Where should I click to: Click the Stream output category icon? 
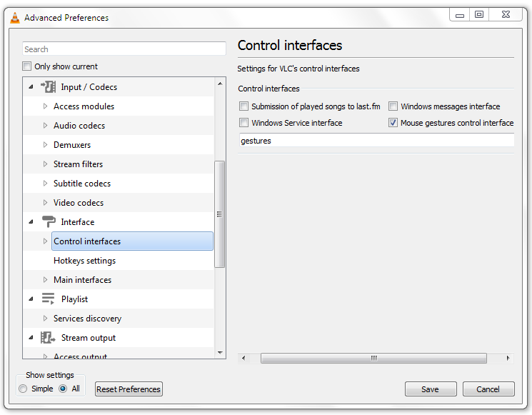pyautogui.click(x=48, y=338)
